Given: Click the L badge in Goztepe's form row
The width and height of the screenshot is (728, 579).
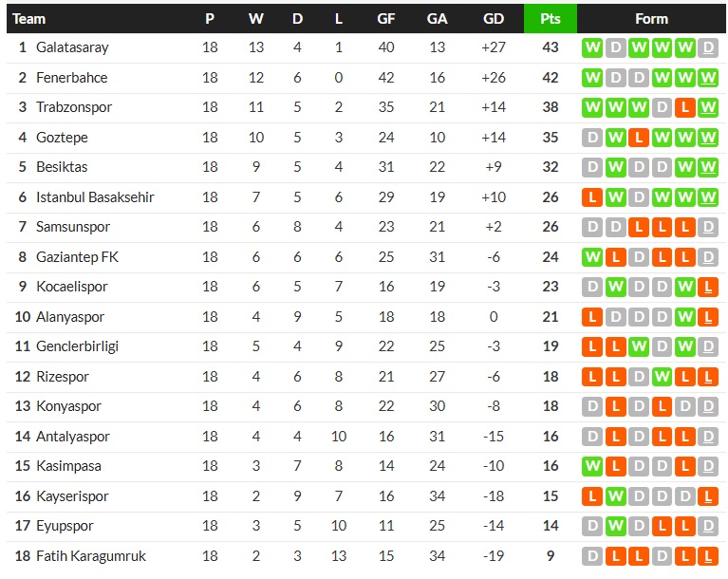Looking at the screenshot, I should (x=639, y=138).
